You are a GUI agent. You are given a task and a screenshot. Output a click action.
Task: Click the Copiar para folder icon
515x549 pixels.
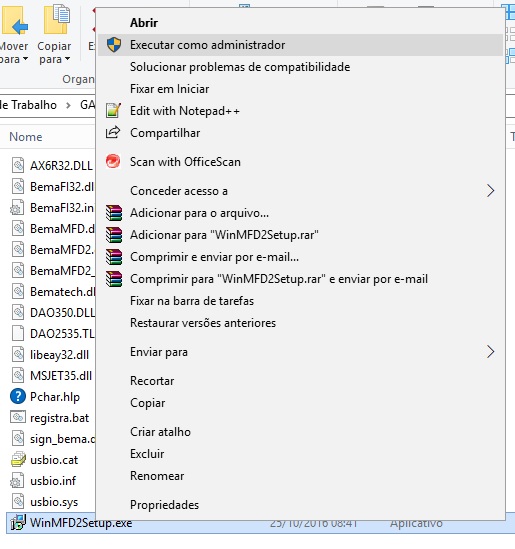(56, 19)
